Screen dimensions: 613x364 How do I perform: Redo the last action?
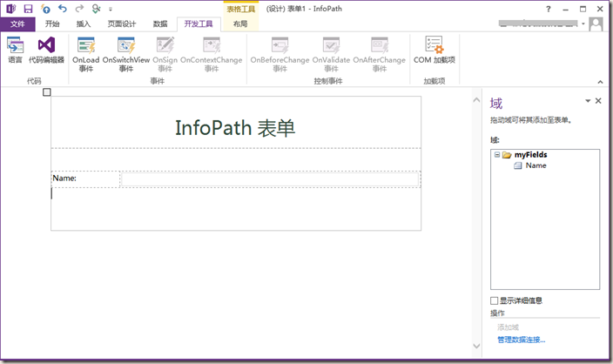79,9
